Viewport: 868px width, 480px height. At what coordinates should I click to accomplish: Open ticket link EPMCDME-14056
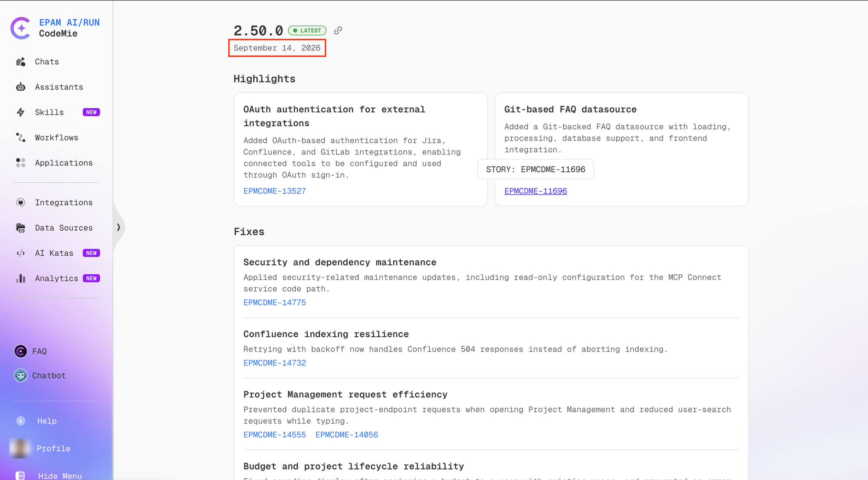click(x=347, y=435)
